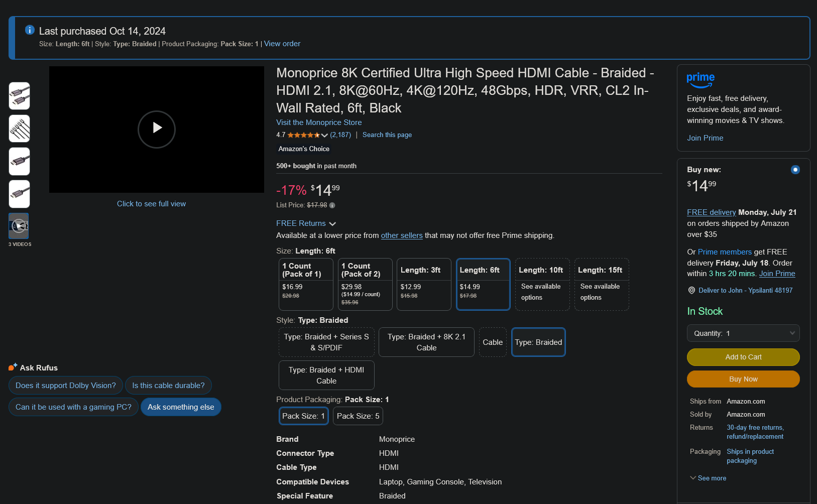Image resolution: width=817 pixels, height=504 pixels.
Task: Choose Length 3ft option
Action: pos(424,284)
